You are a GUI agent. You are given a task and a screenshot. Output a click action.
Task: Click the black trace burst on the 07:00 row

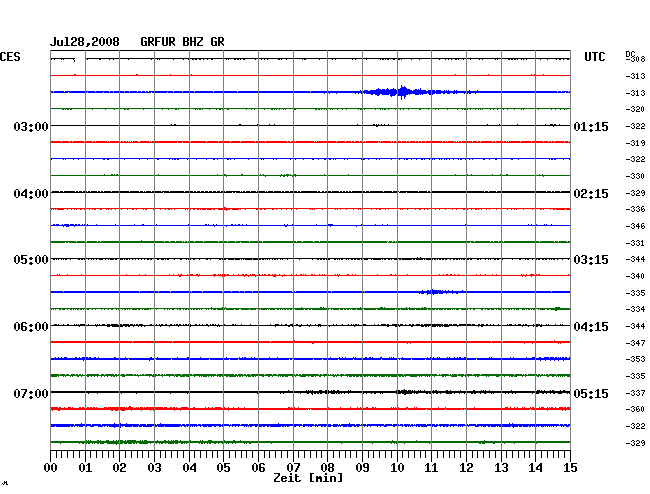click(x=406, y=392)
